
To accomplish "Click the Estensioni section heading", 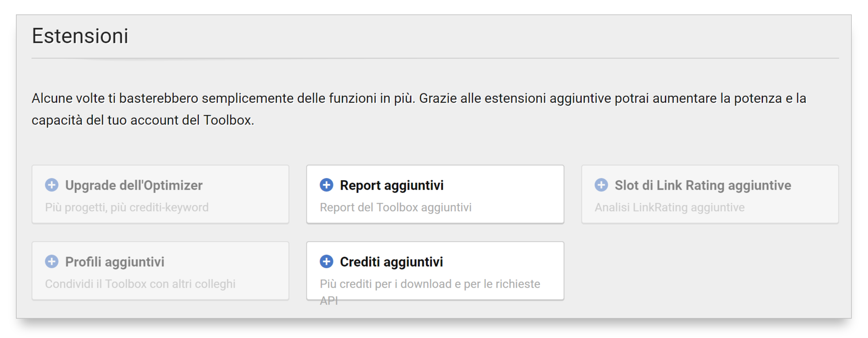I will 80,36.
